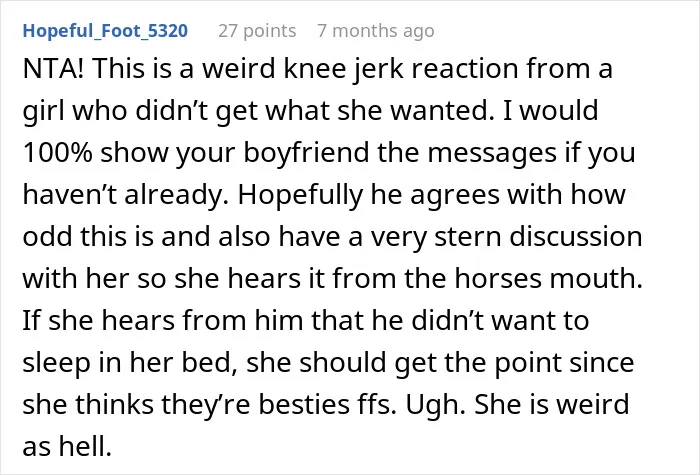The height and width of the screenshot is (475, 700).
Task: Click the word girl starting second line
Action: point(43,111)
